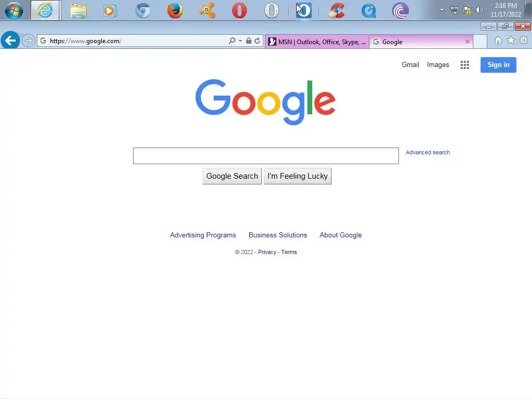
Task: Click the browser Forward arrow button
Action: pos(29,41)
